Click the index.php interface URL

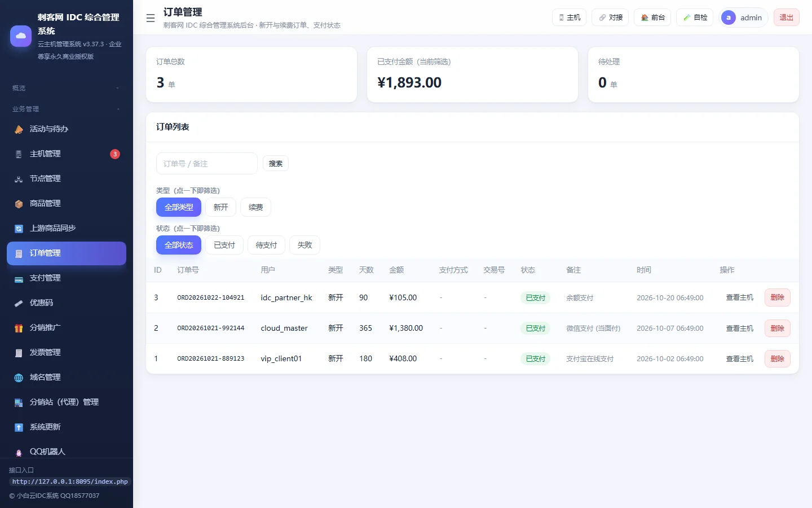coord(70,481)
